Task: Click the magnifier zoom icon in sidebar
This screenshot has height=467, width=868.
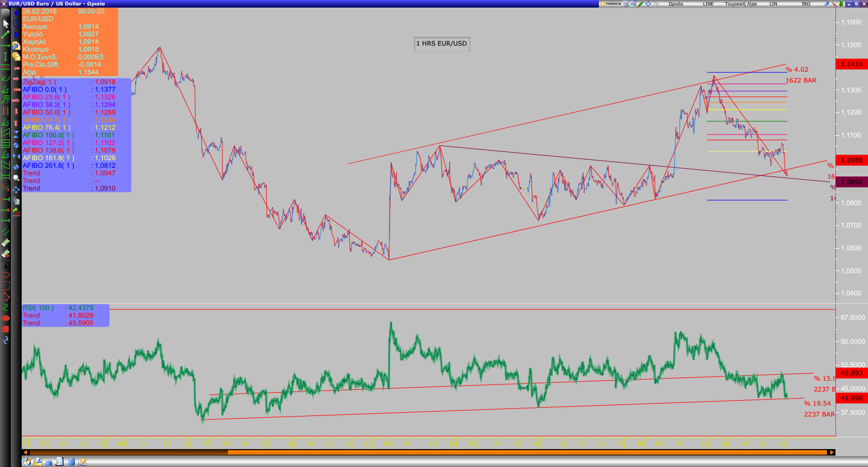Action: (16, 178)
